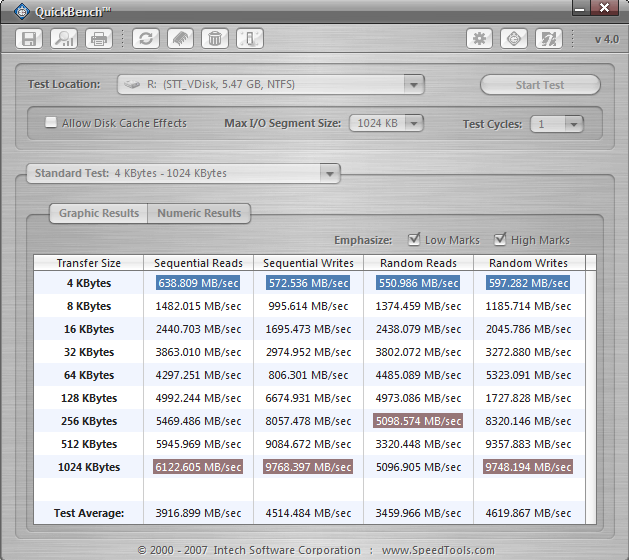629x560 pixels.
Task: Click the Sequential Reads column header
Action: point(198,263)
